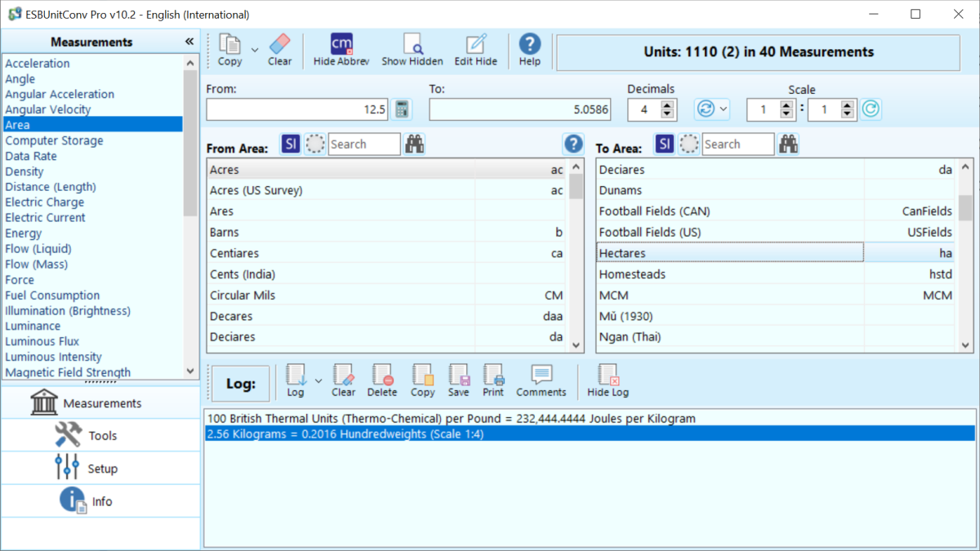Image resolution: width=980 pixels, height=551 pixels.
Task: Click Copy icon in log toolbar
Action: tap(422, 381)
